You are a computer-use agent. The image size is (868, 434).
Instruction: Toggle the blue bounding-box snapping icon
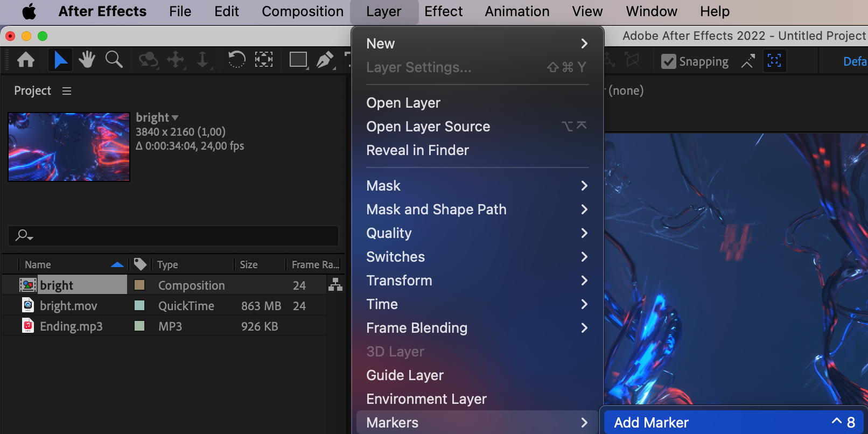pos(774,61)
